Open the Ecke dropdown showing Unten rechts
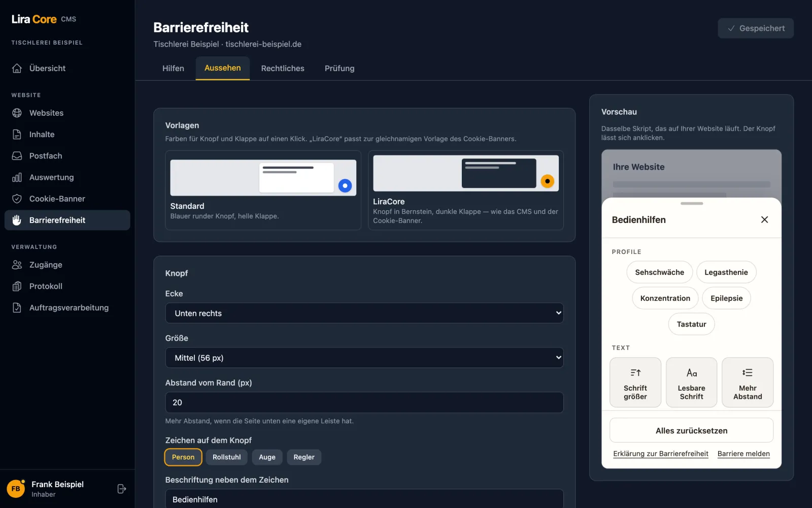This screenshot has width=812, height=508. coord(364,313)
